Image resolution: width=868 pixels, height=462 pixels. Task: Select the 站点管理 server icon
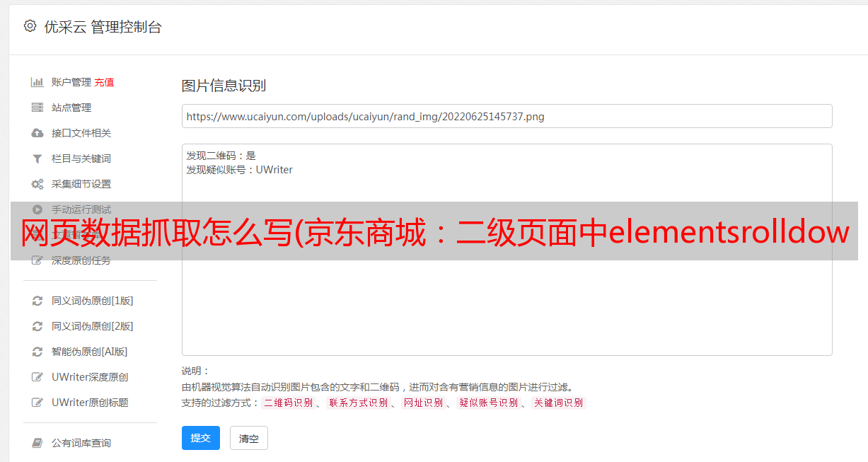pos(37,108)
